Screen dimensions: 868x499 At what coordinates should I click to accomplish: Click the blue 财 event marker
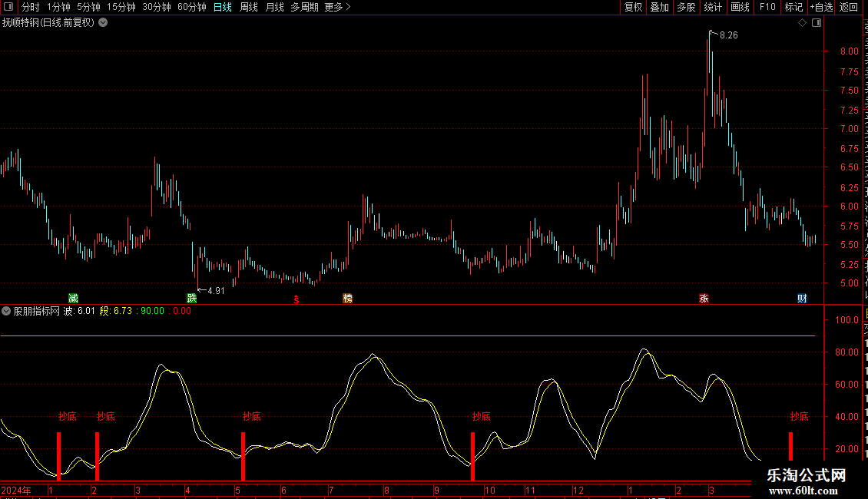coord(802,298)
